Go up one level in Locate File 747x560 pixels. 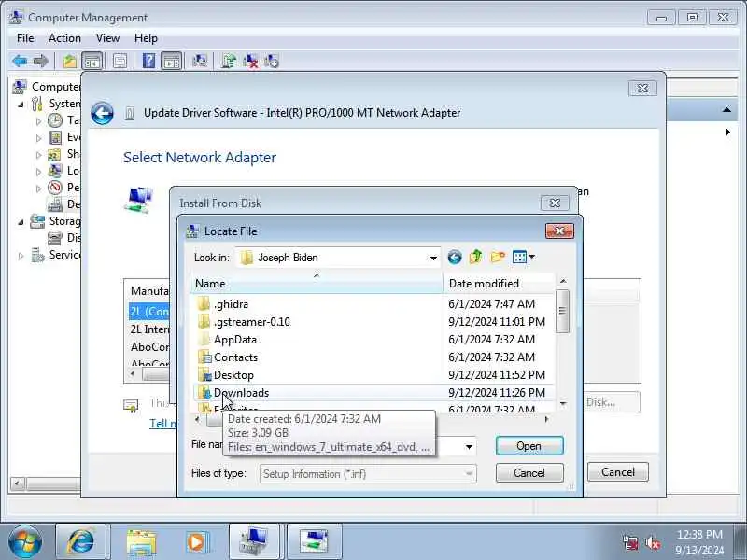tap(476, 258)
